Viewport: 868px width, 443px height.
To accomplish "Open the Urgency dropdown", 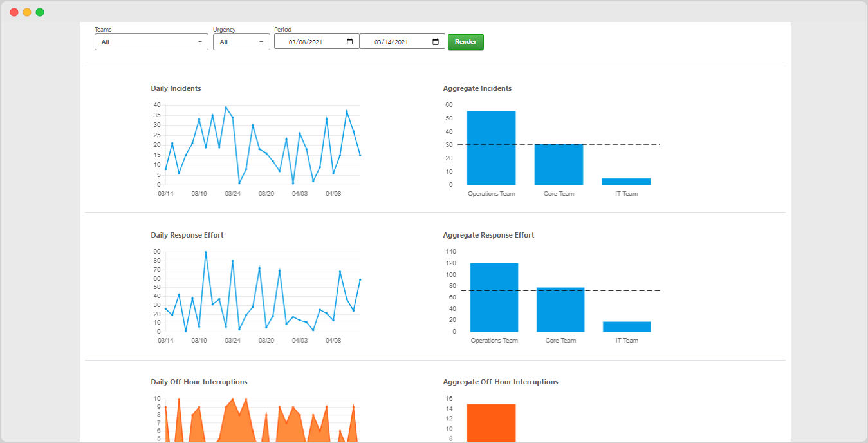I will pos(241,42).
